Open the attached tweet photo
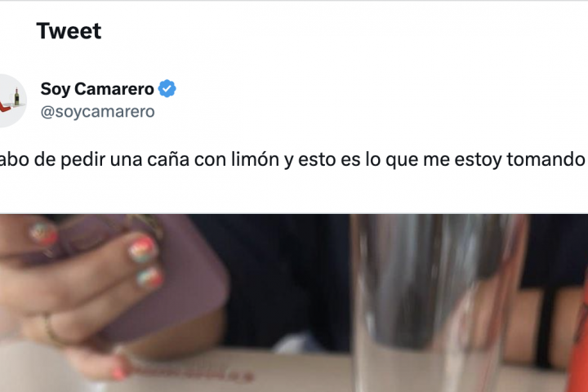Screen dimensions: 588x392 pyautogui.click(x=294, y=303)
